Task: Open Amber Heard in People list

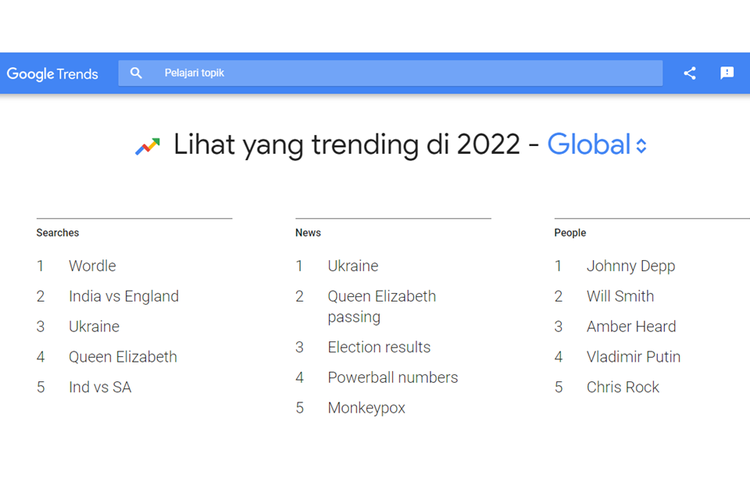Action: [631, 326]
